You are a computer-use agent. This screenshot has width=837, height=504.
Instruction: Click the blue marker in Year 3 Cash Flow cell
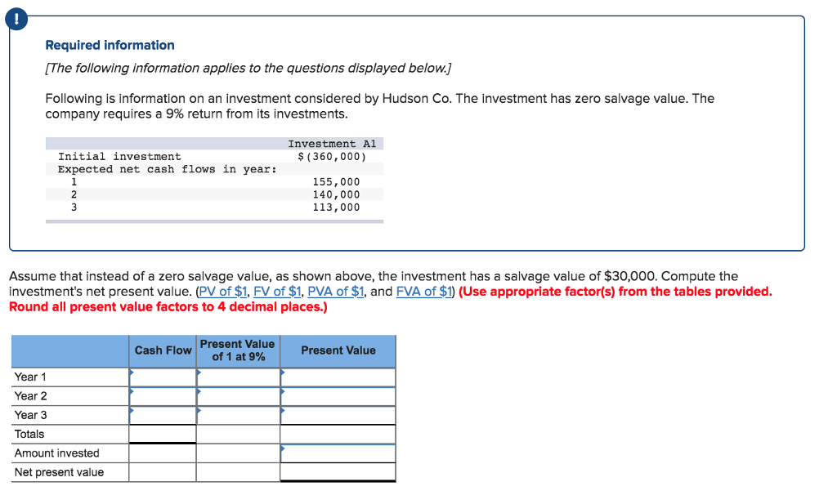pyautogui.click(x=132, y=410)
